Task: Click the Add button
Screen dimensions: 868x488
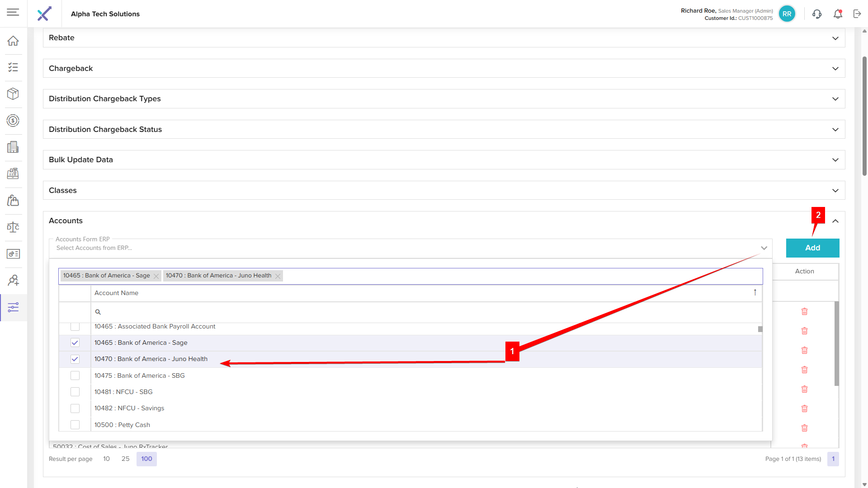Action: 812,248
